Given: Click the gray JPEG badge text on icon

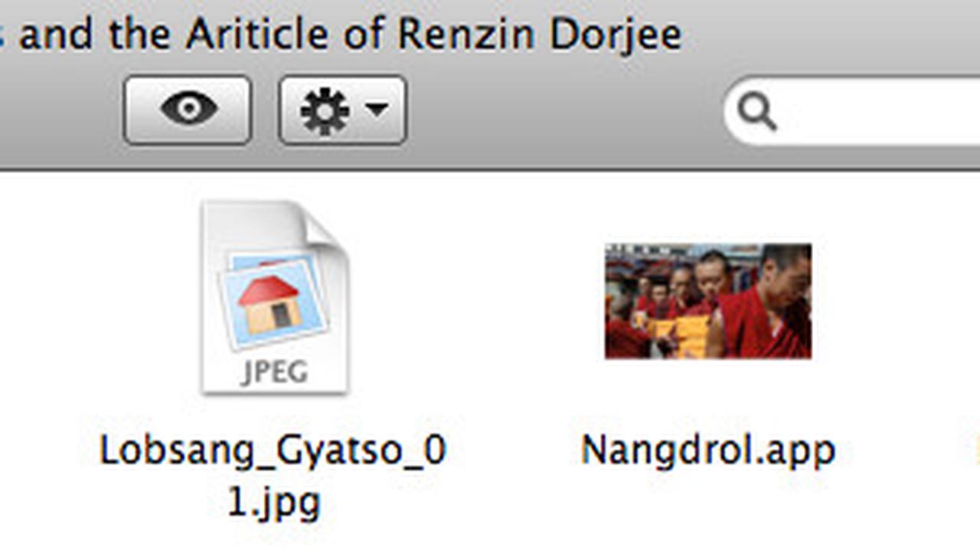Looking at the screenshot, I should pyautogui.click(x=275, y=372).
